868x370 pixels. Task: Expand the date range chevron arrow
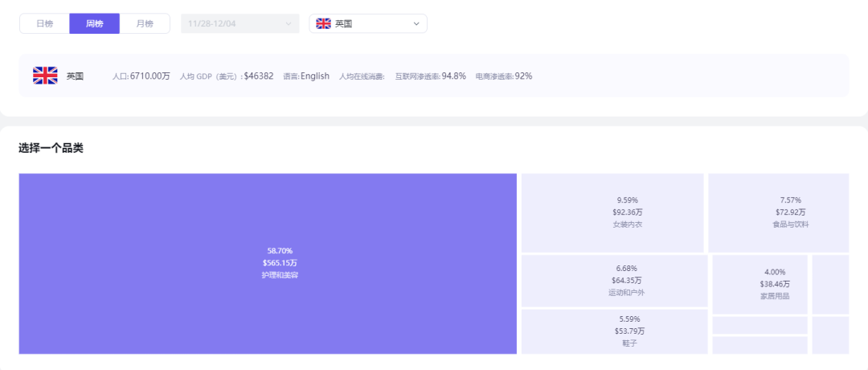(288, 24)
